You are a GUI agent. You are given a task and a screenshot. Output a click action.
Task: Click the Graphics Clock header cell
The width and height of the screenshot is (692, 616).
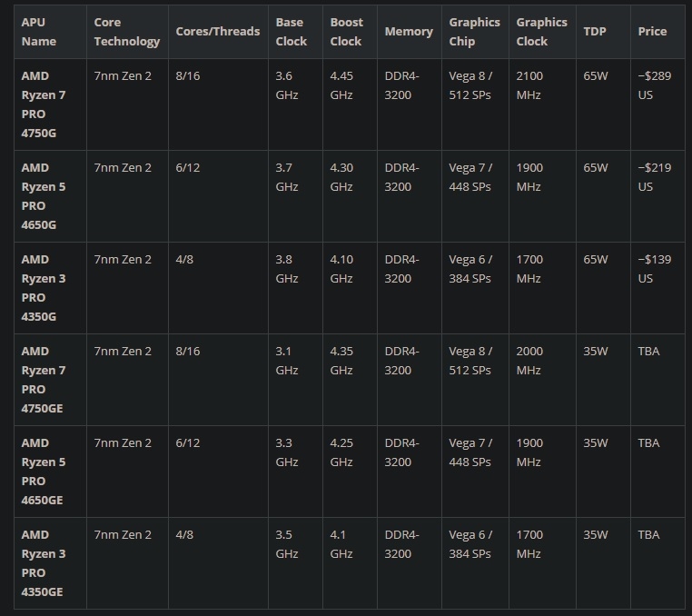coord(541,32)
